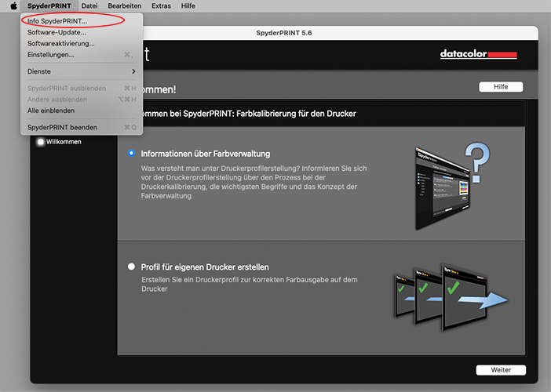This screenshot has height=392, width=551.
Task: Open the Extras menu
Action: point(161,5)
